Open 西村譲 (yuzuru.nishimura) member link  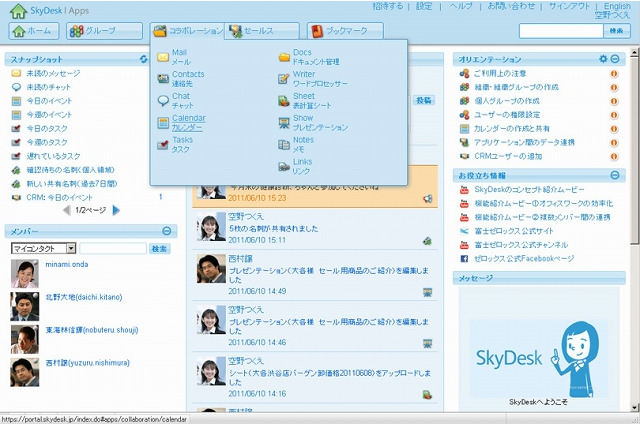click(87, 363)
